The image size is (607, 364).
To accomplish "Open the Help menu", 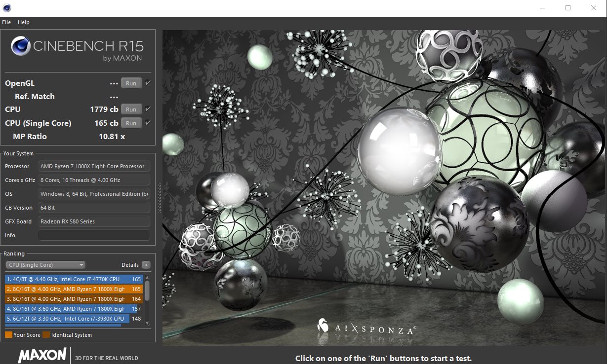I will pyautogui.click(x=24, y=22).
